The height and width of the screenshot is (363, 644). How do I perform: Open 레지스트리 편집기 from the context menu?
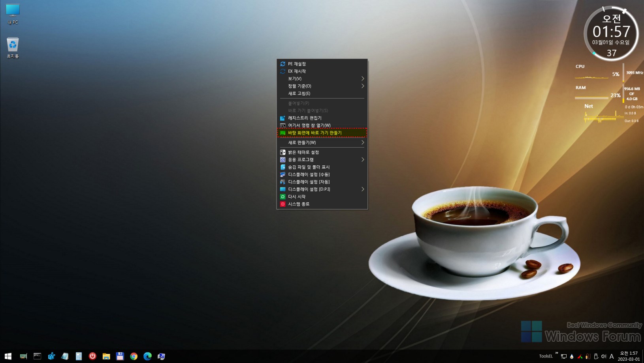click(322, 118)
